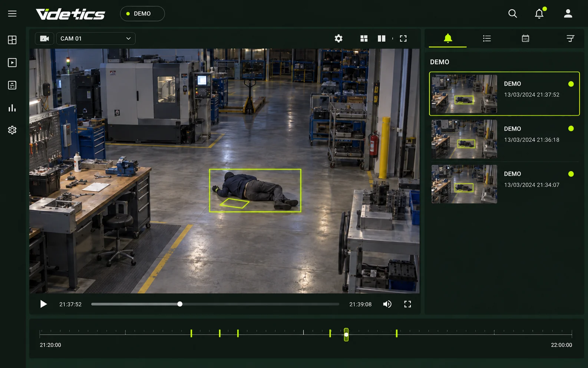The height and width of the screenshot is (368, 588).
Task: Click the camera icon beside CAM 01
Action: coord(44,39)
